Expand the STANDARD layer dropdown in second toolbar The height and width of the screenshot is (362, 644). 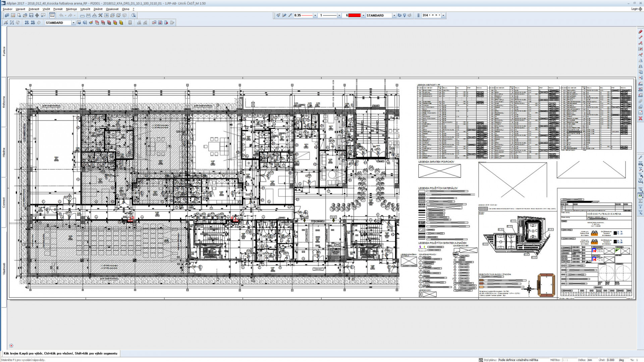(73, 23)
